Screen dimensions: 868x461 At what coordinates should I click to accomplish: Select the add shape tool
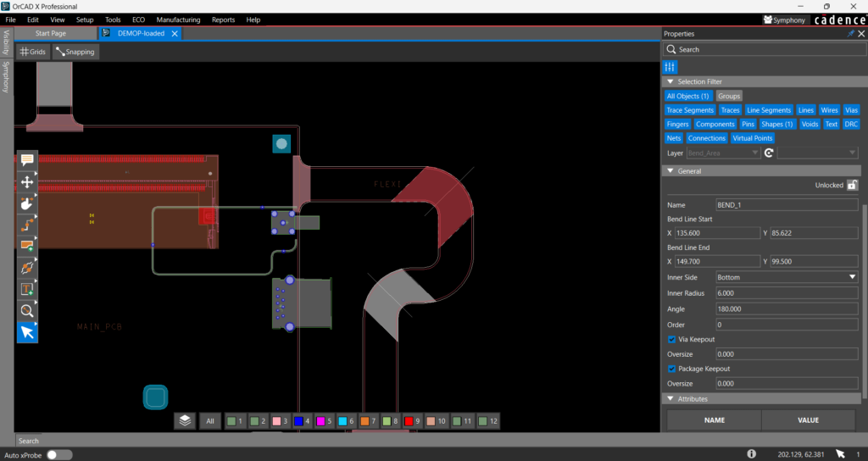tap(27, 247)
